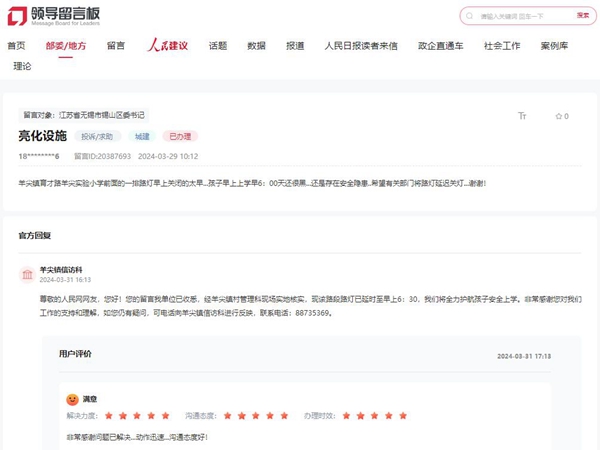Click the smiley satisfaction face icon
Viewport: 600px width, 450px height.
pyautogui.click(x=72, y=399)
